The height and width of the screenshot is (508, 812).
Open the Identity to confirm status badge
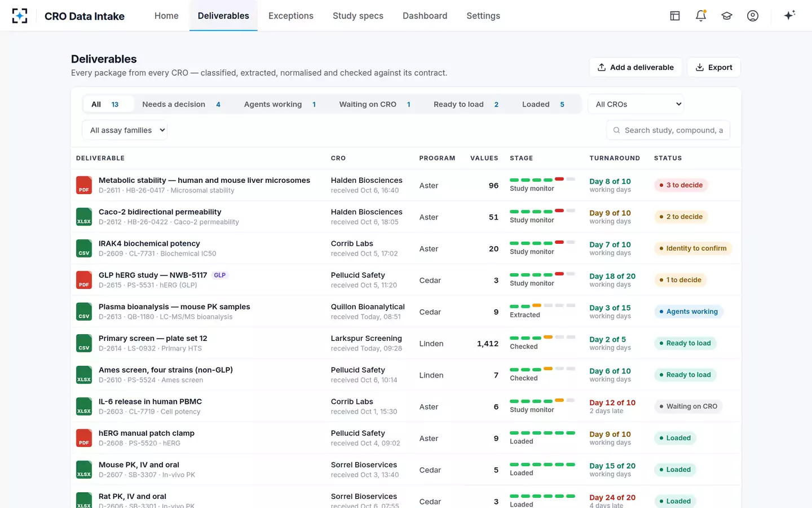tap(693, 248)
